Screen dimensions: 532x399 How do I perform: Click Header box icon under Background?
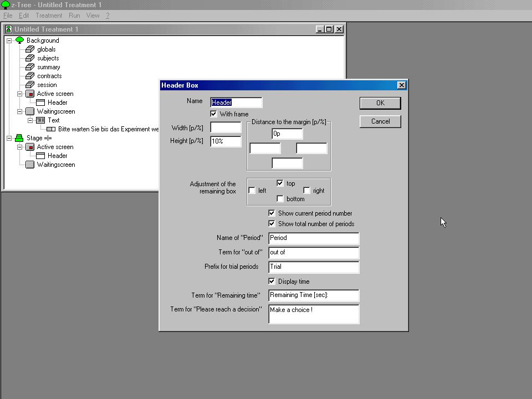point(40,103)
